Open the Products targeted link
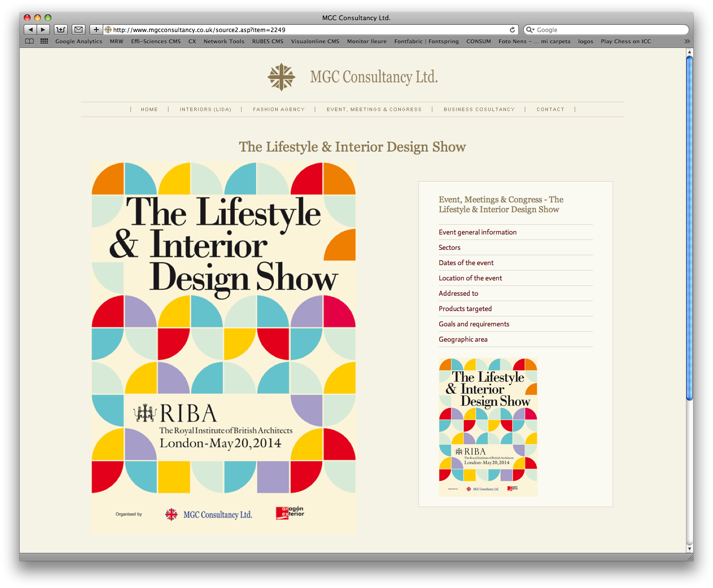 [x=465, y=309]
